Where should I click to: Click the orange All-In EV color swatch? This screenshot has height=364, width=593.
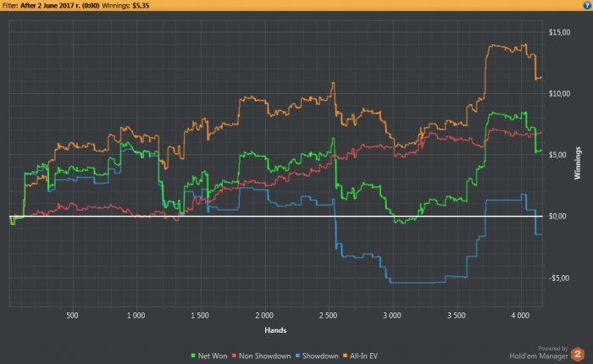tap(345, 356)
